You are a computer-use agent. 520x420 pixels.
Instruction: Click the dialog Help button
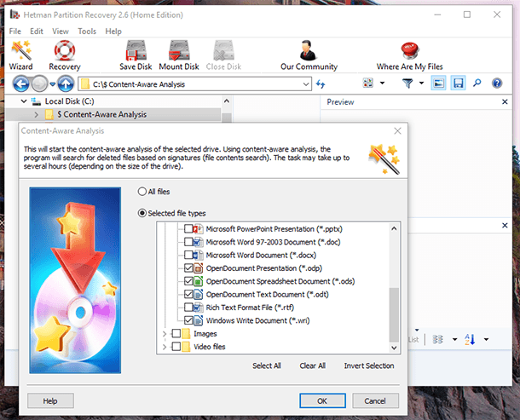50,400
